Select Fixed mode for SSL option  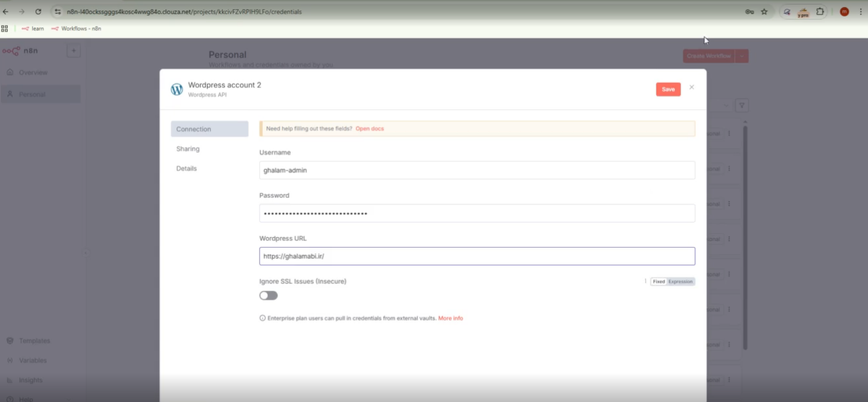[x=659, y=282]
